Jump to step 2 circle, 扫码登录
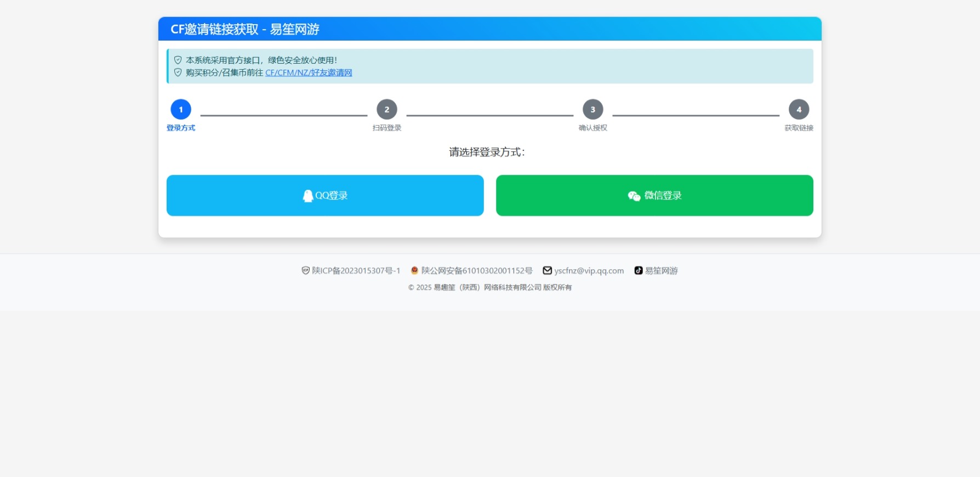The width and height of the screenshot is (980, 477). (387, 110)
